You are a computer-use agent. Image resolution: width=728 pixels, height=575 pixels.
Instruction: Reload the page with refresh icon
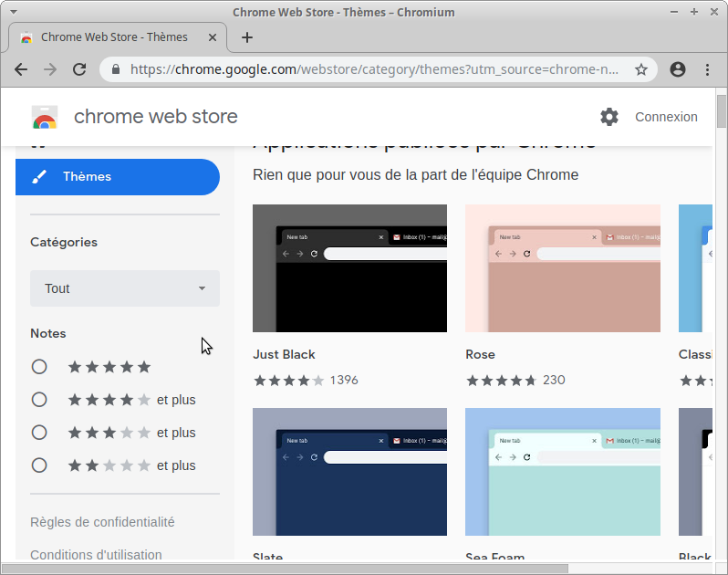tap(79, 69)
